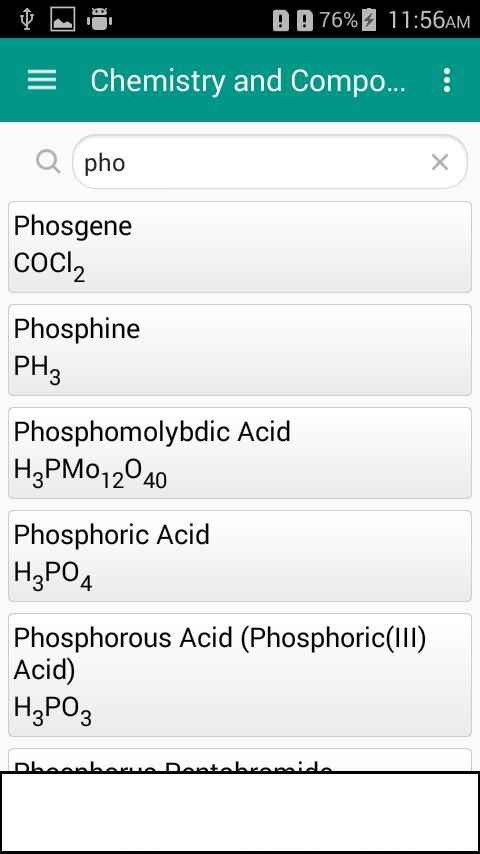The image size is (480, 854).
Task: Tap the battery charging indicator
Action: 369,21
